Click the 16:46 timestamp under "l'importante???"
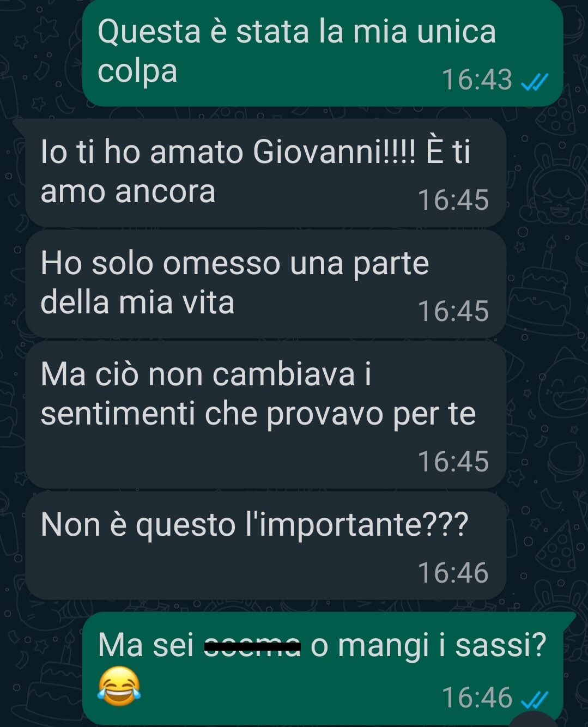 (x=453, y=573)
